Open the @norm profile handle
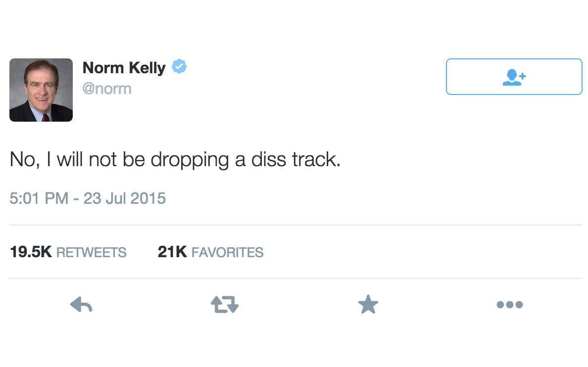 click(x=107, y=89)
